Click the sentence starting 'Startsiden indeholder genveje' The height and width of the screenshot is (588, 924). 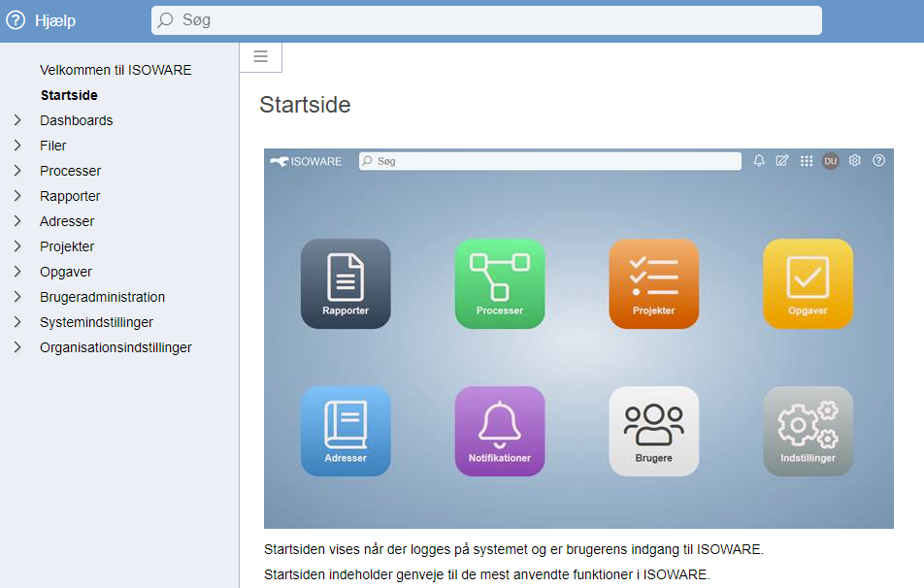point(487,574)
